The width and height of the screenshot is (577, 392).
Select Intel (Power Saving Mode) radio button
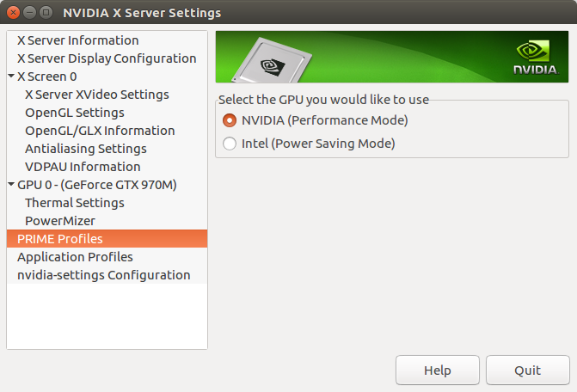(230, 144)
